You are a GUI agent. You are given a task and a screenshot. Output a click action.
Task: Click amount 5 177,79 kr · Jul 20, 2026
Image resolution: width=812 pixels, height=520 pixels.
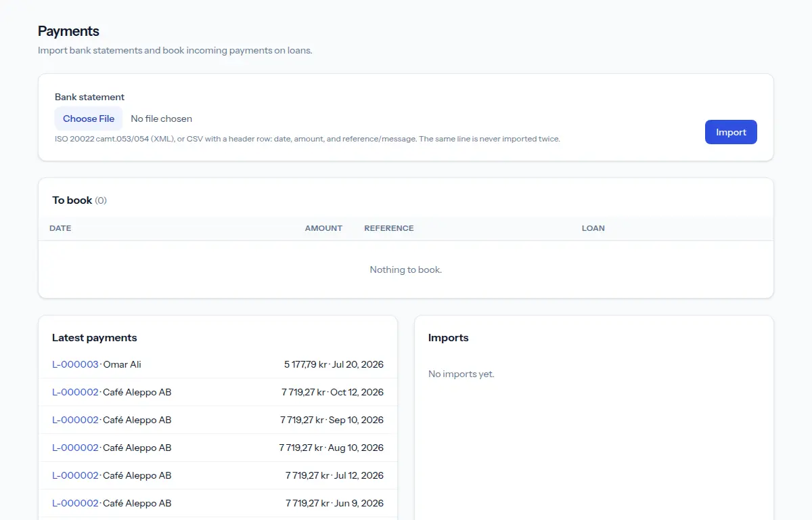point(334,364)
